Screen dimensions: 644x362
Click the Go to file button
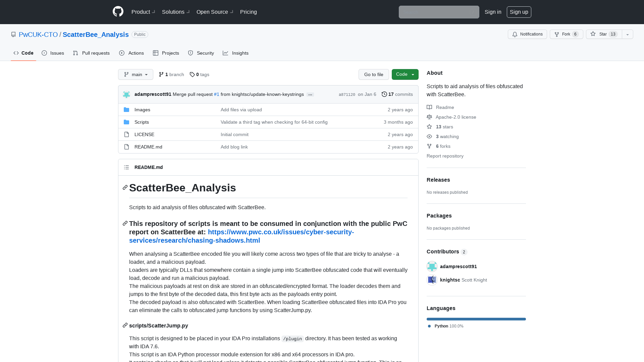click(x=374, y=74)
